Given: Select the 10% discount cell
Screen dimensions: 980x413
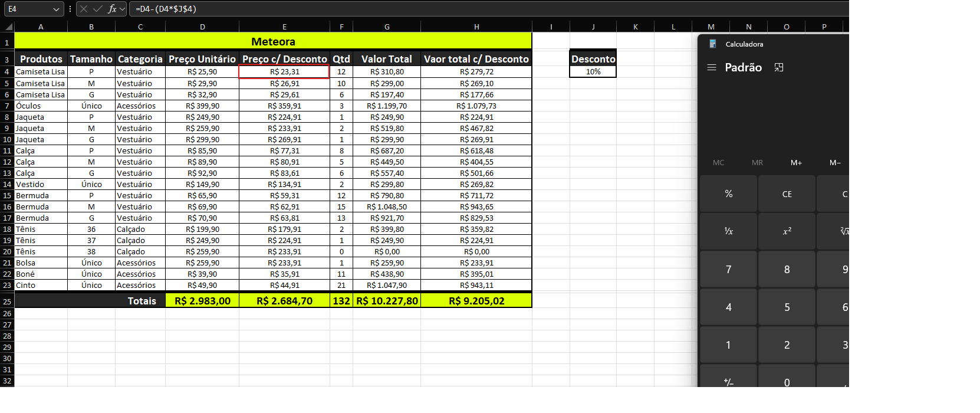Looking at the screenshot, I should (593, 72).
